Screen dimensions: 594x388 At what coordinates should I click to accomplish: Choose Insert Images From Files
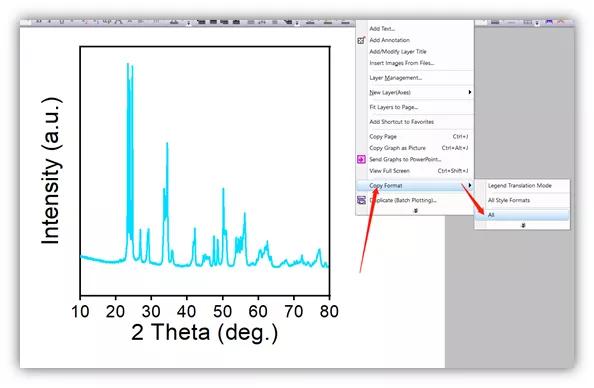pos(402,63)
